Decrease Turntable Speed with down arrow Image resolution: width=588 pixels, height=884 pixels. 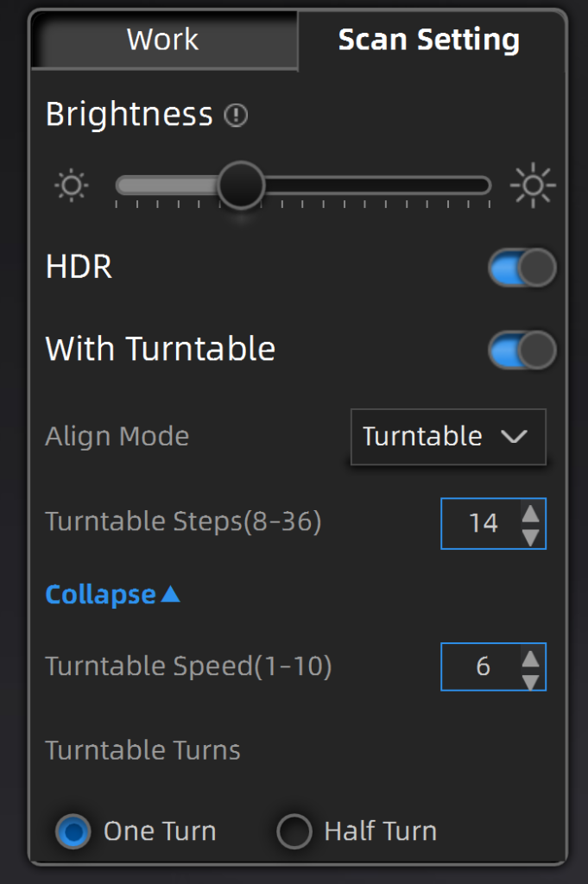[x=530, y=682]
